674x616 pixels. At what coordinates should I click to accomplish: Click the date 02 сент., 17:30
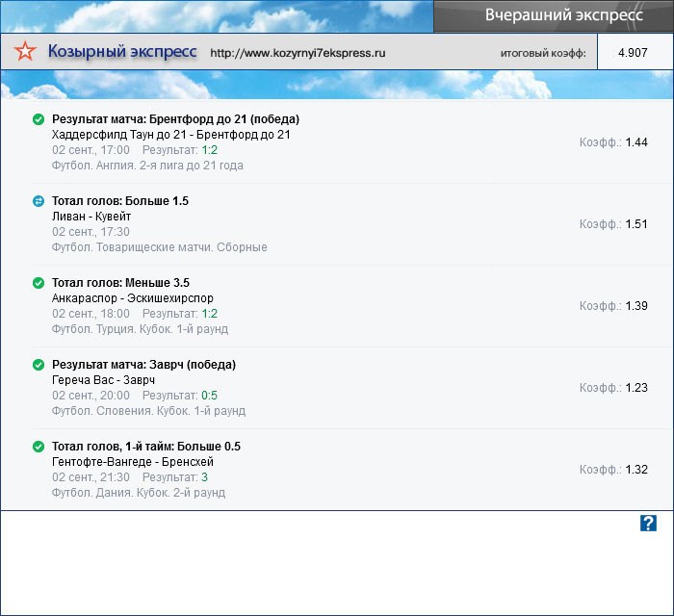click(91, 232)
